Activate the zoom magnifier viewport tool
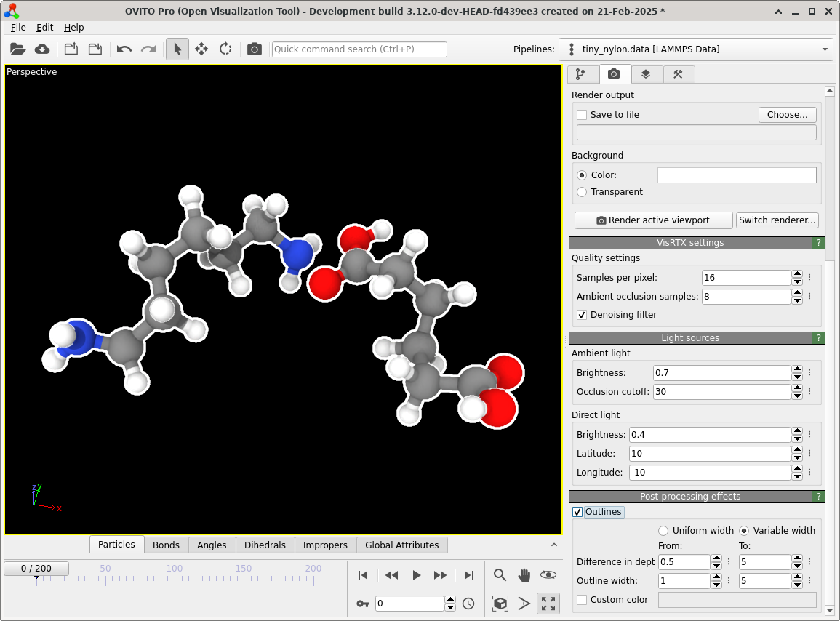 pyautogui.click(x=500, y=575)
